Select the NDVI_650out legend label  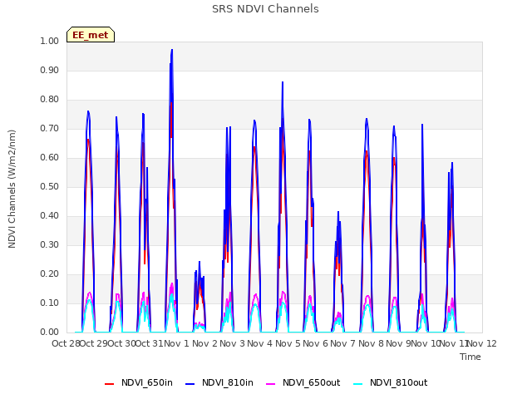click(311, 382)
